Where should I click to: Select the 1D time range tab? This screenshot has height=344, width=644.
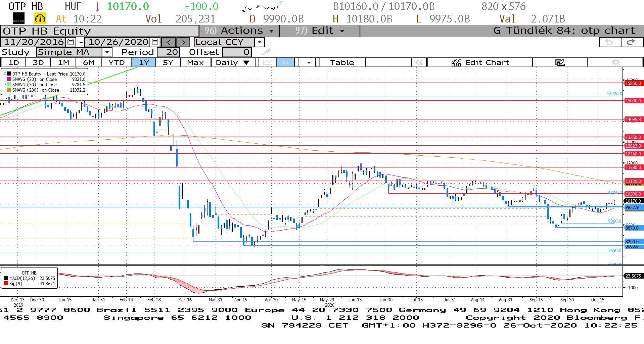(14, 62)
